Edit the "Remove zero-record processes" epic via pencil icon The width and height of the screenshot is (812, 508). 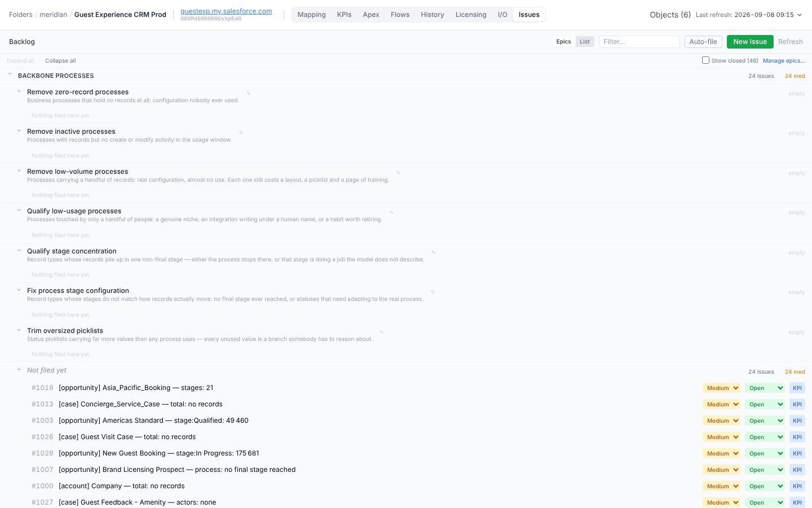(x=248, y=93)
